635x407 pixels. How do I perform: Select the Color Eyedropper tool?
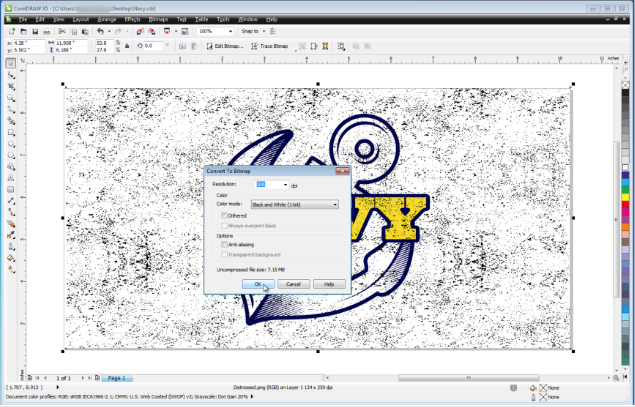click(11, 235)
